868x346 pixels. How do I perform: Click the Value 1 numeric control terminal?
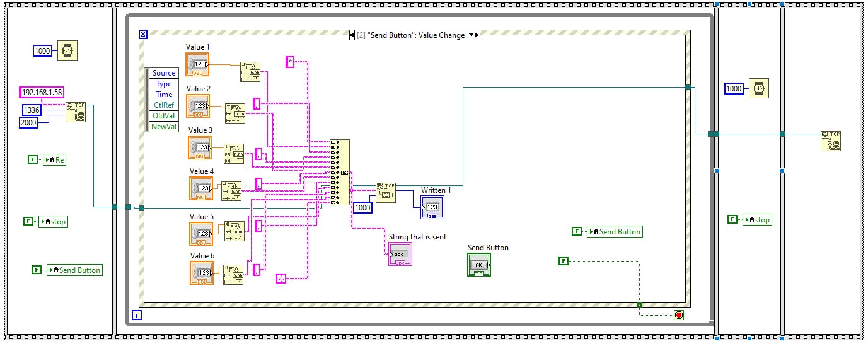point(198,64)
